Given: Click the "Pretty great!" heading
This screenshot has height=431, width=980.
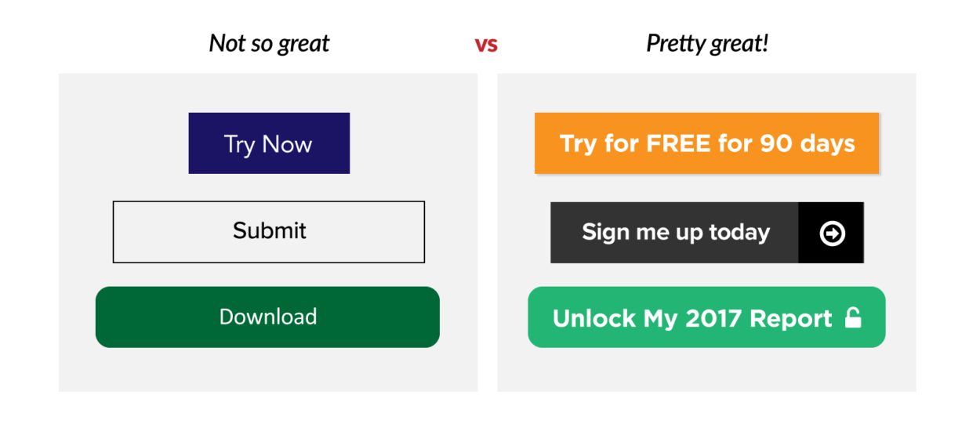Looking at the screenshot, I should [x=706, y=43].
